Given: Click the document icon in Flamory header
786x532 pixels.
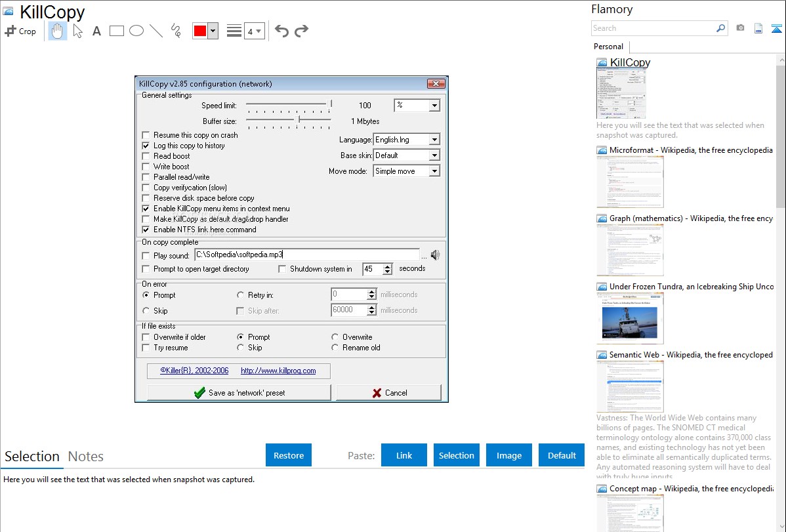Looking at the screenshot, I should (758, 28).
